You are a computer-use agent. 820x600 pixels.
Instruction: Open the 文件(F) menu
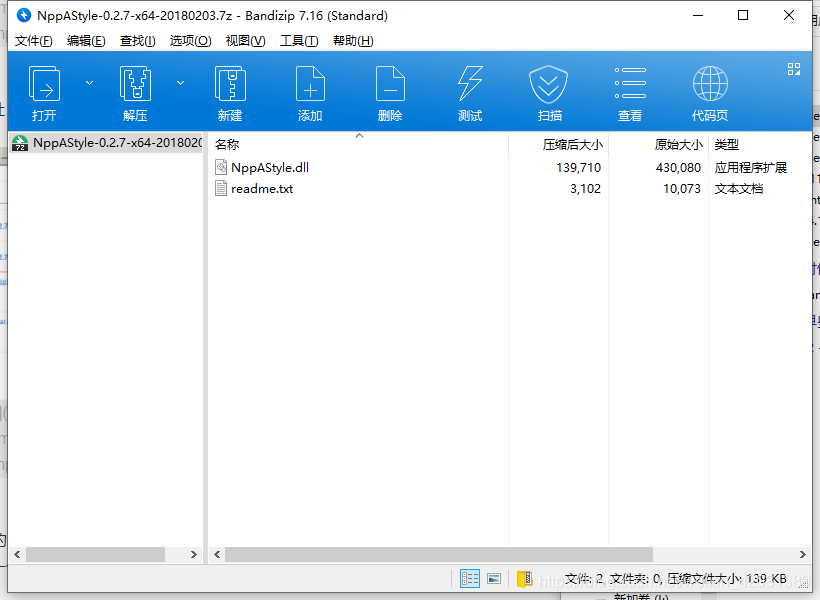click(33, 41)
